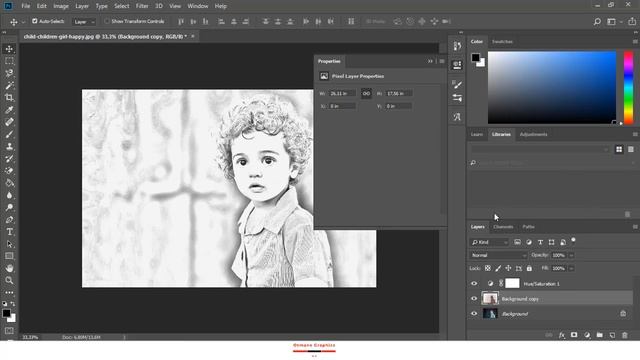The width and height of the screenshot is (640, 360).
Task: Open the Filter menu
Action: point(142,6)
